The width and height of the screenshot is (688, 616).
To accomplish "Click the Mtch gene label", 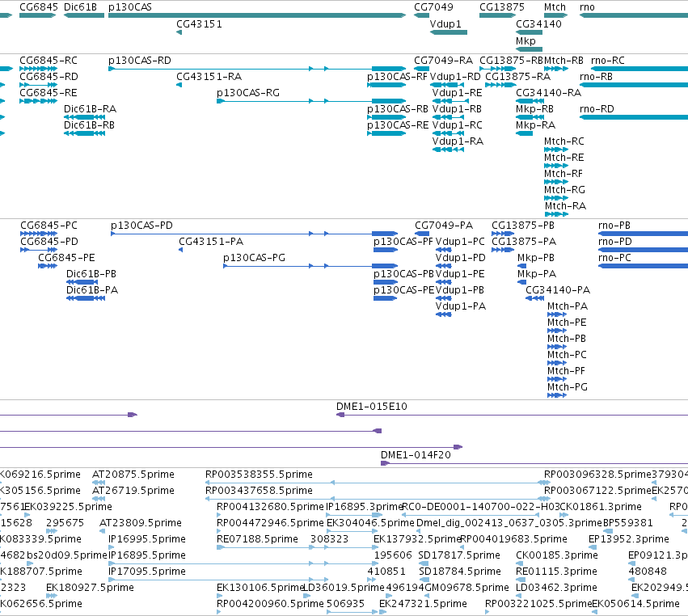I will point(555,7).
